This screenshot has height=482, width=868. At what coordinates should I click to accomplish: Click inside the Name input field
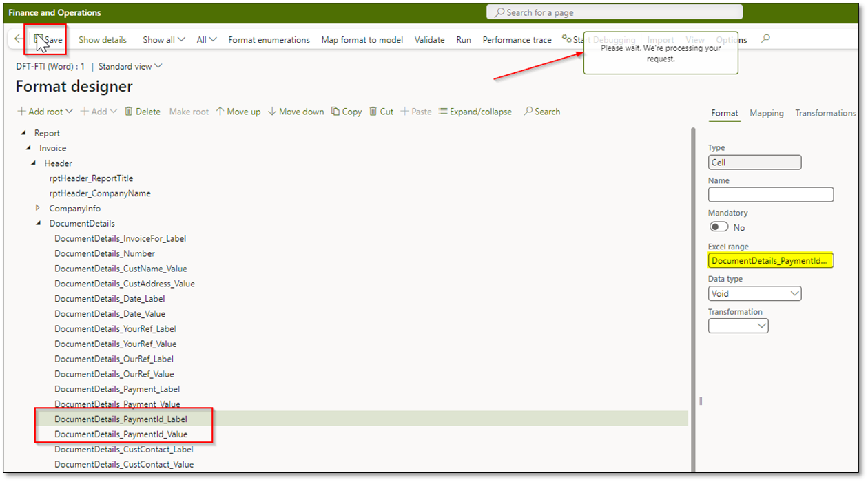click(x=771, y=194)
